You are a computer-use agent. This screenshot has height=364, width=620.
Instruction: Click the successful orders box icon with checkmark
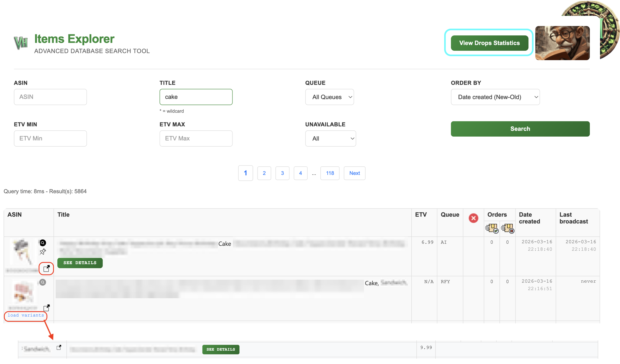pyautogui.click(x=492, y=228)
